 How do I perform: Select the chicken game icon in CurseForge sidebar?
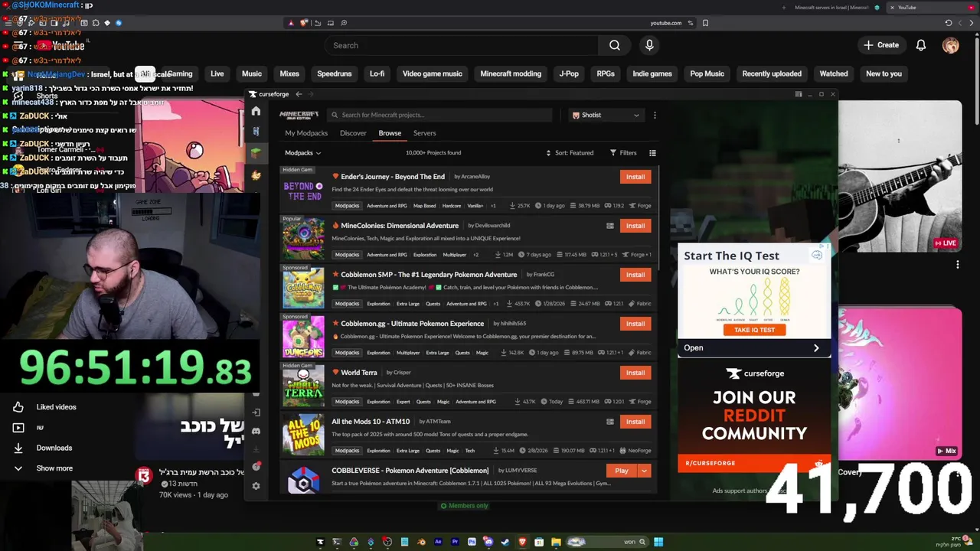tap(256, 175)
